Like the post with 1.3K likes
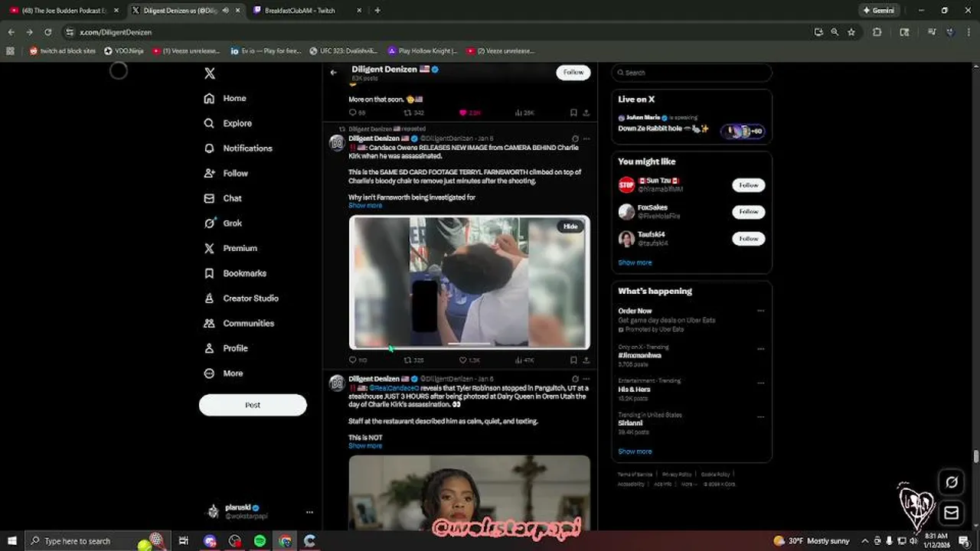The height and width of the screenshot is (551, 980). click(462, 360)
